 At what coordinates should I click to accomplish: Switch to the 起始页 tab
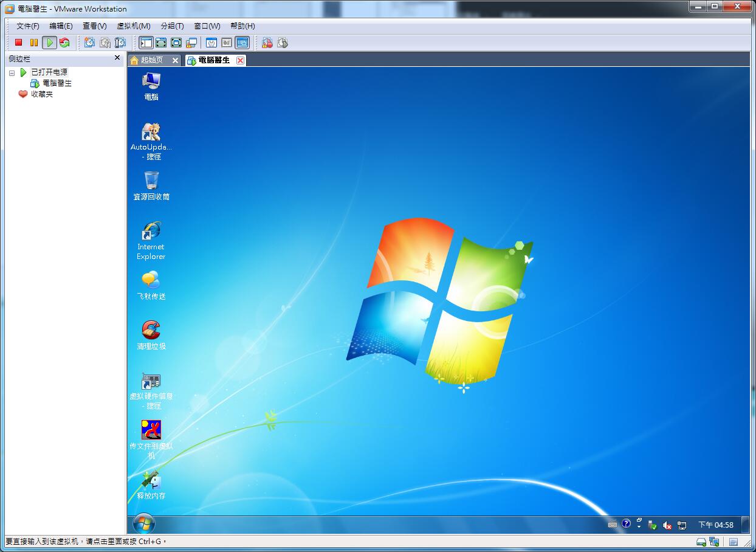152,60
